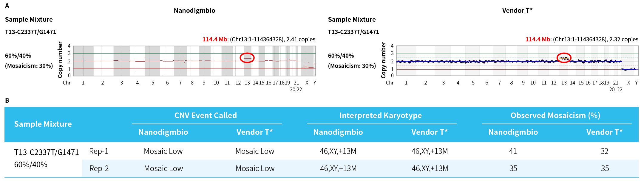Viewport: 644px width, 183px height.
Task: Click the panel A label
Action: point(7,6)
